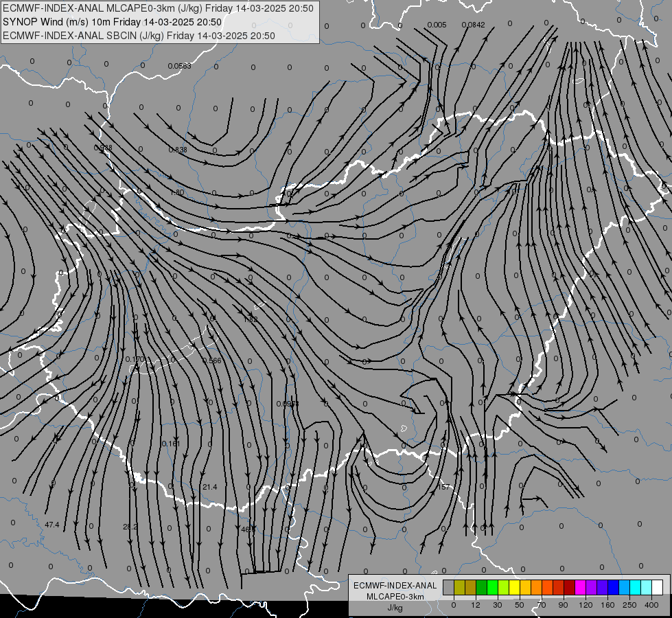
Task: Click legend scale label 160
Action: pos(607,605)
